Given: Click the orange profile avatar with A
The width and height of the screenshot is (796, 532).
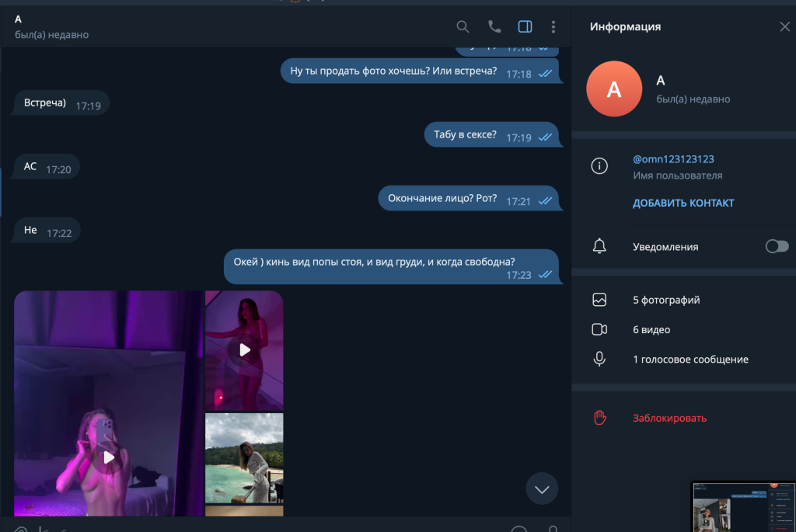Looking at the screenshot, I should [614, 89].
